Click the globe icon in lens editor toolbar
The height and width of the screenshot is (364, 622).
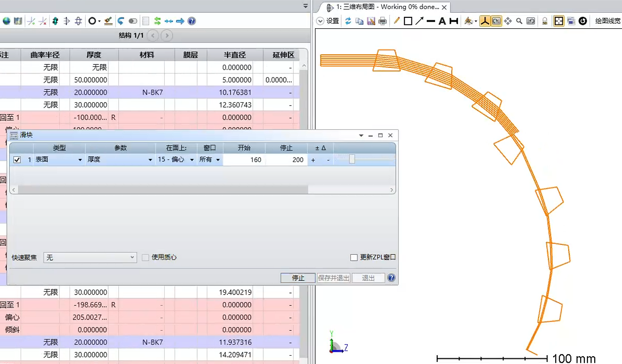pos(7,21)
